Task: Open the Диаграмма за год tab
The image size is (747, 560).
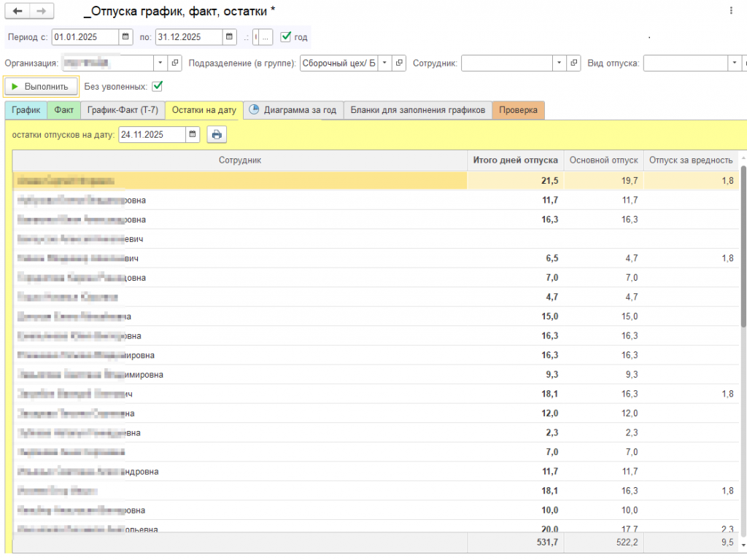Action: (x=293, y=110)
